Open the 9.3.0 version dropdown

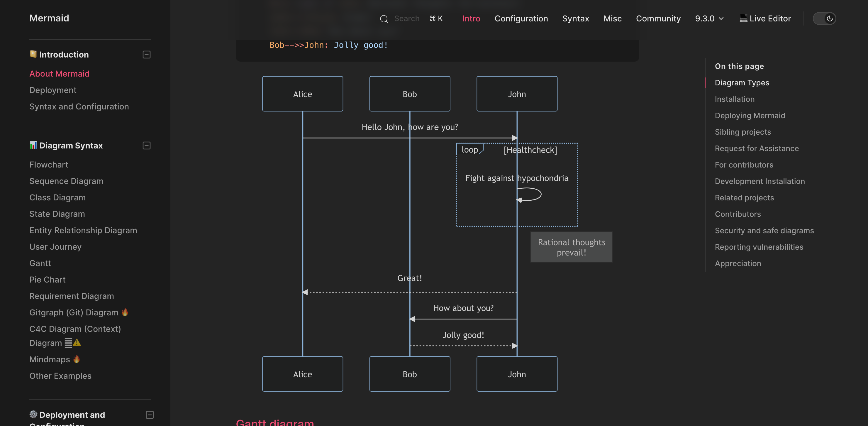(x=709, y=18)
